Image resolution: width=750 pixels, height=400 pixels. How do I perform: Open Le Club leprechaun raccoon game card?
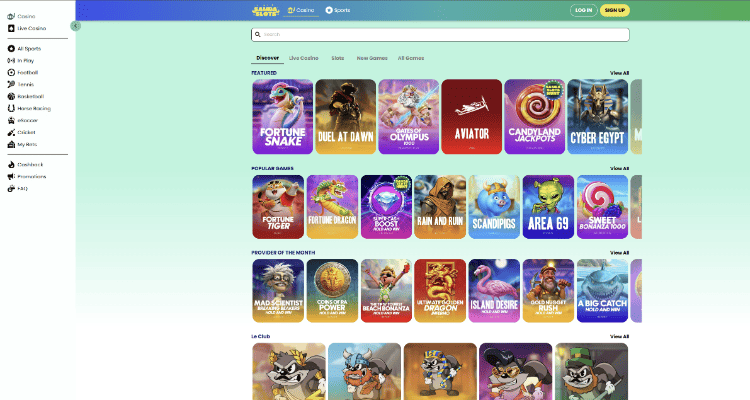[591, 371]
